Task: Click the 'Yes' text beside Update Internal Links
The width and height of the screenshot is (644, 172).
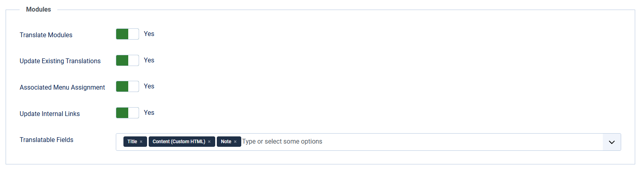Action: [149, 113]
